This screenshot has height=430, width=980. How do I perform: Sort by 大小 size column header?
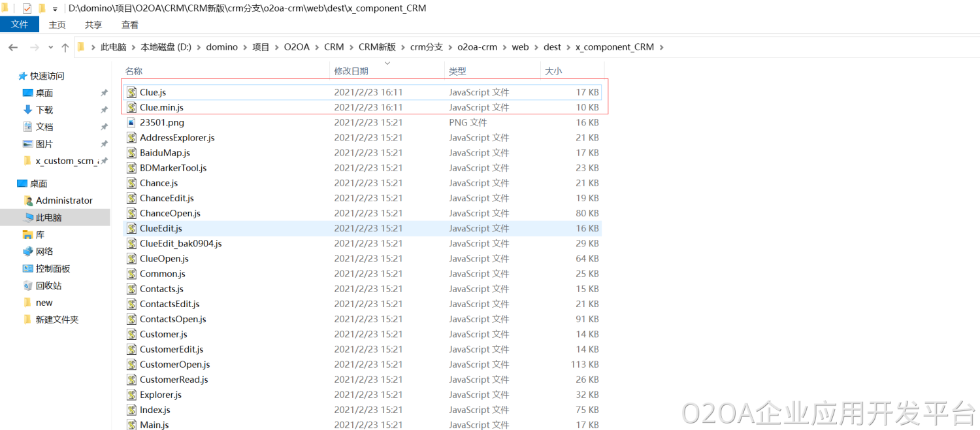553,71
